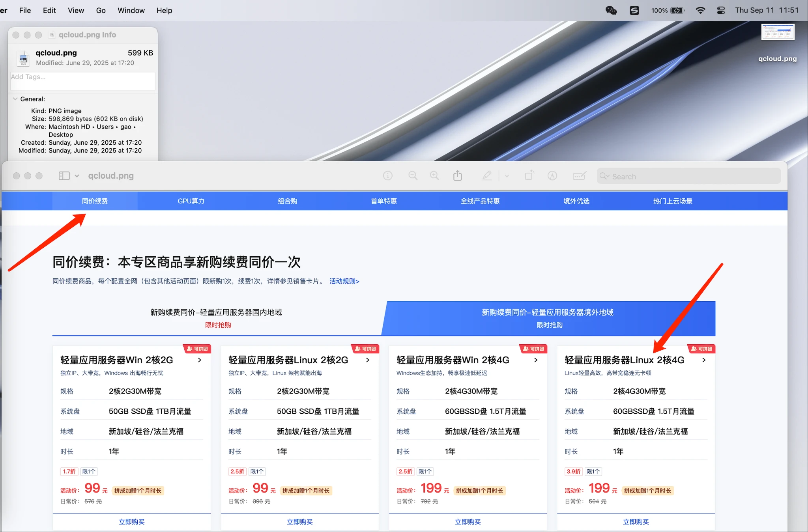Zoom out using magnifier minus icon

(x=413, y=176)
